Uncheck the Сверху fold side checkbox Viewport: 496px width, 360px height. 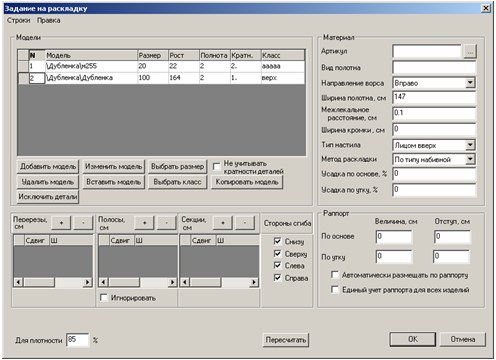click(277, 254)
